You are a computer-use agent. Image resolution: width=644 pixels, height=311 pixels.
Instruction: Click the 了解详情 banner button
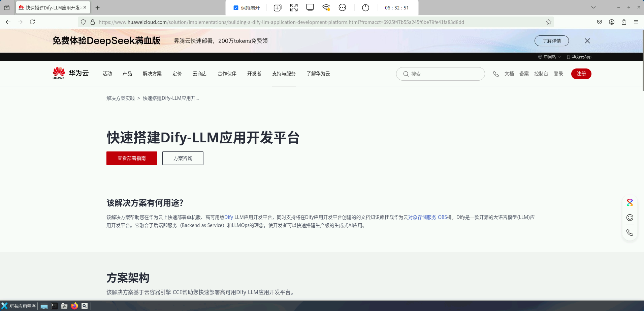point(552,41)
